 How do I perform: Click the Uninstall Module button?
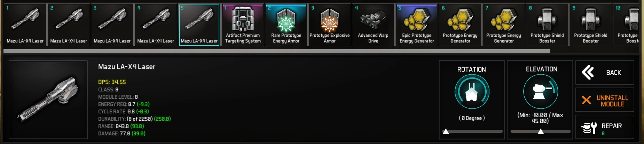coord(605,100)
